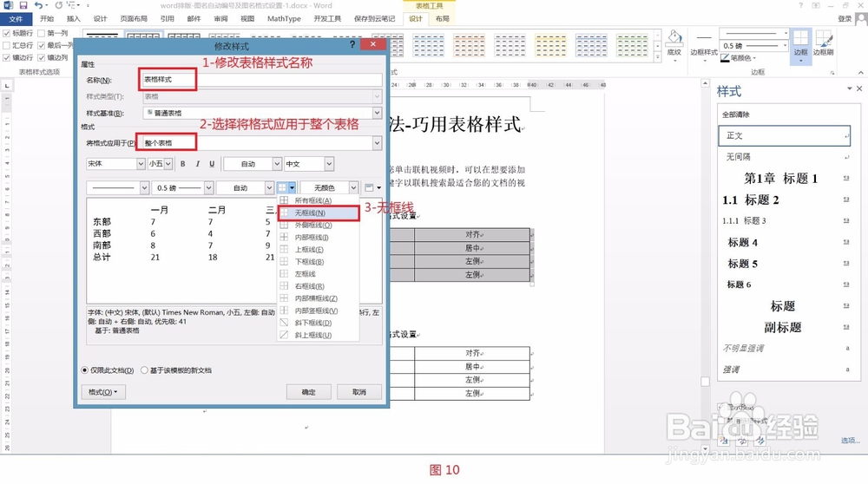Choose Diagonal Up Border (斜上框线) option
Screen dimensions: 868x484
pyautogui.click(x=319, y=335)
